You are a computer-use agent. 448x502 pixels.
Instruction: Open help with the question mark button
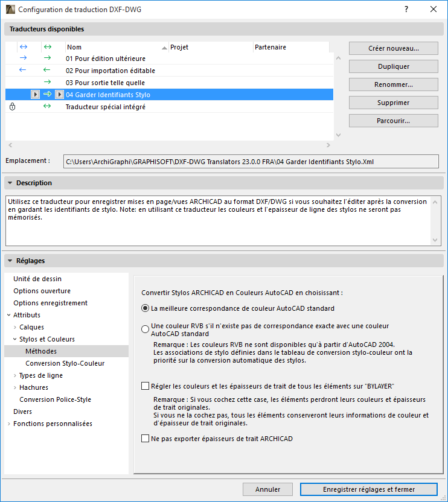click(x=406, y=9)
